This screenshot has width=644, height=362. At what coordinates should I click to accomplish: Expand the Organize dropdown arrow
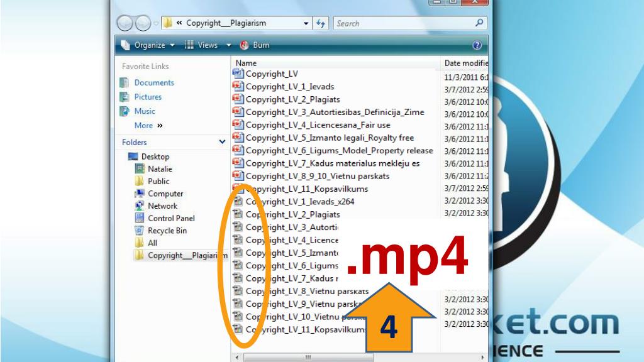click(172, 45)
